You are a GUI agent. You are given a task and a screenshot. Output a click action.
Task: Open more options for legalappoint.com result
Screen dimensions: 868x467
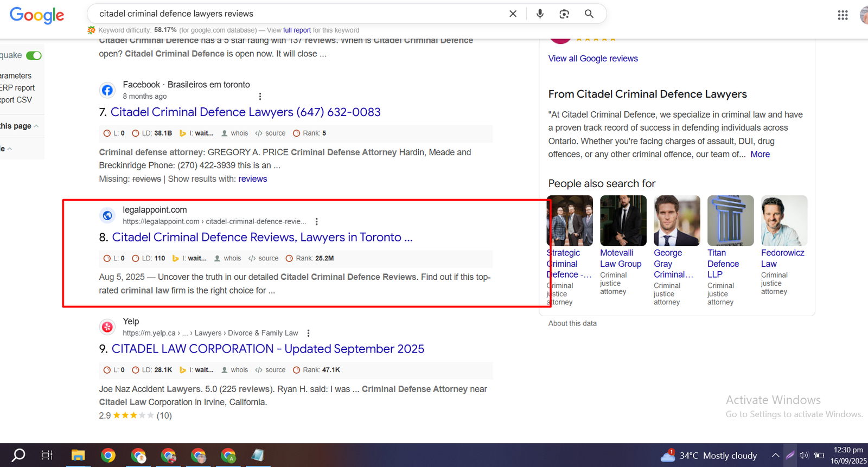pos(317,221)
